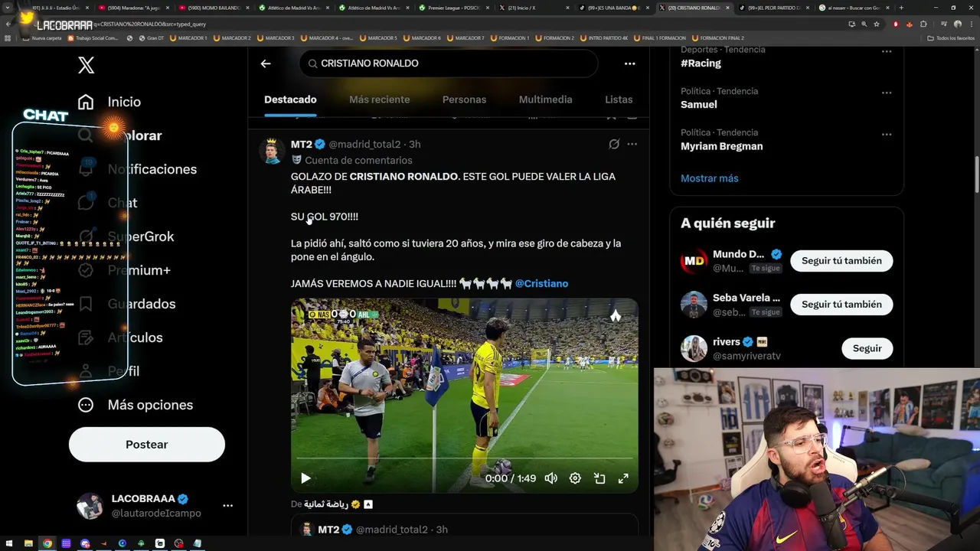The image size is (980, 551).
Task: Mute the video volume icon
Action: pyautogui.click(x=550, y=478)
